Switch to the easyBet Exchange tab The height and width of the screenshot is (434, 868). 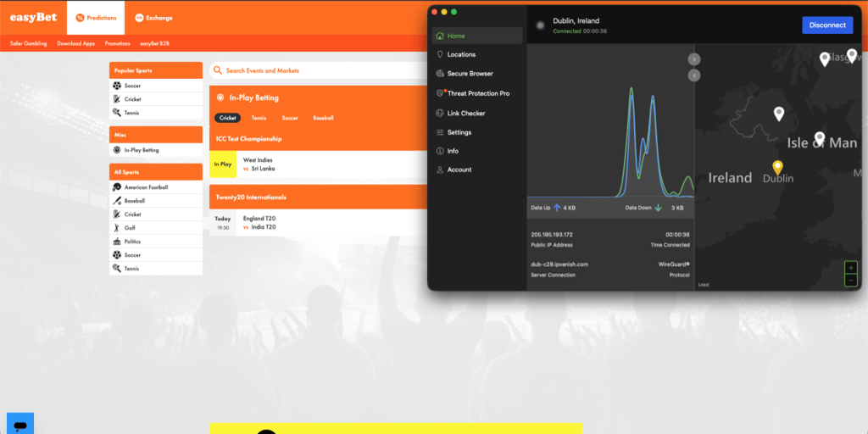coord(153,18)
